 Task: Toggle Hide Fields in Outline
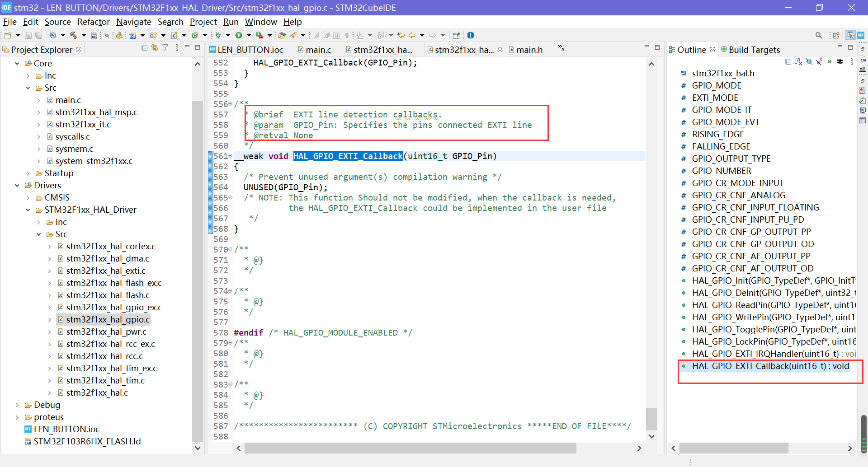(x=809, y=62)
